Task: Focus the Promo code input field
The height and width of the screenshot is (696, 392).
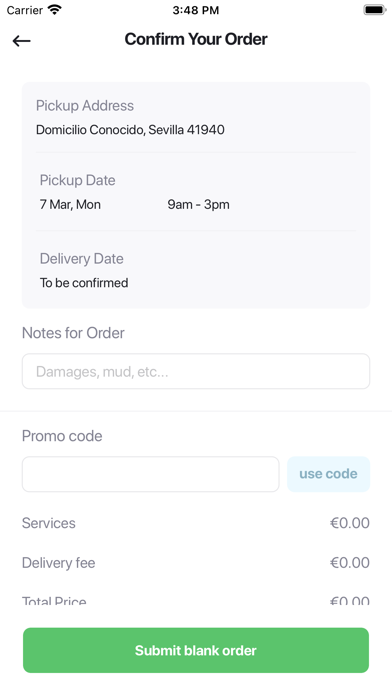Action: click(150, 474)
